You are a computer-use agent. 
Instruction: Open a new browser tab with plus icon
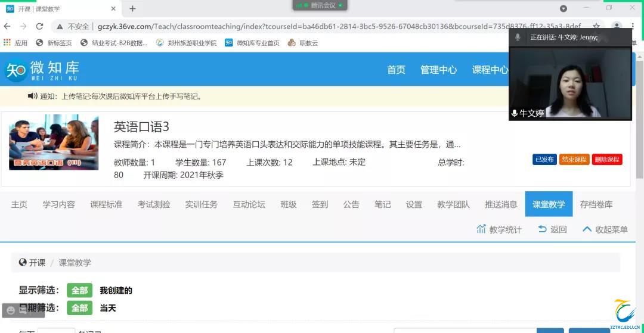point(132,8)
